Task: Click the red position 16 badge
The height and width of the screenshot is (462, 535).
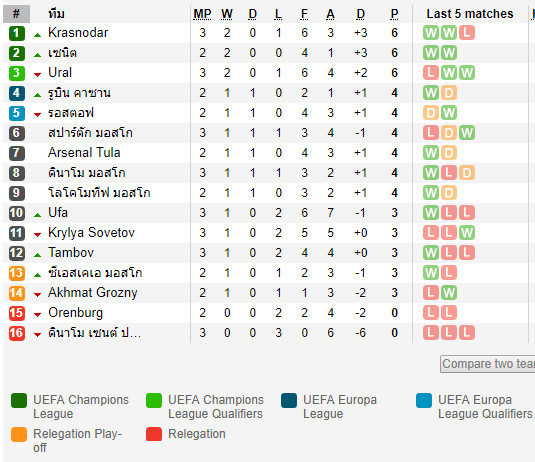Action: pyautogui.click(x=16, y=333)
